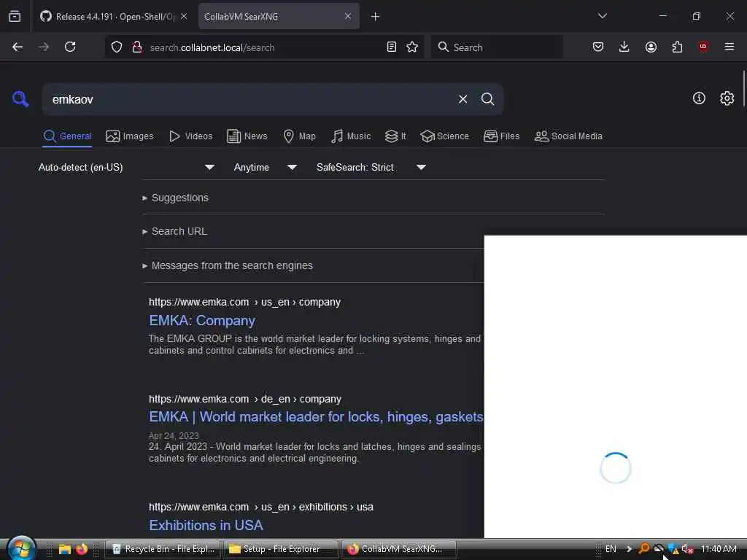Image resolution: width=747 pixels, height=560 pixels.
Task: Switch to Science search category
Action: pos(444,136)
